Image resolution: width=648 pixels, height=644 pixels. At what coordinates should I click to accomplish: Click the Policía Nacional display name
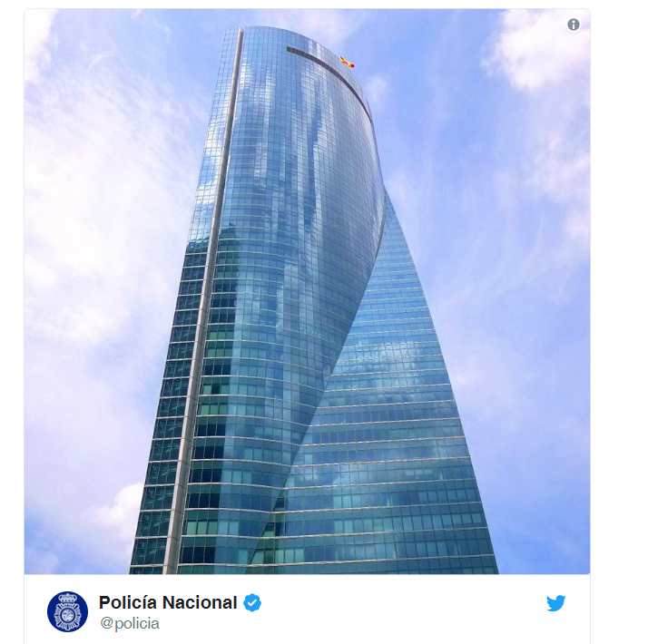coord(168,602)
